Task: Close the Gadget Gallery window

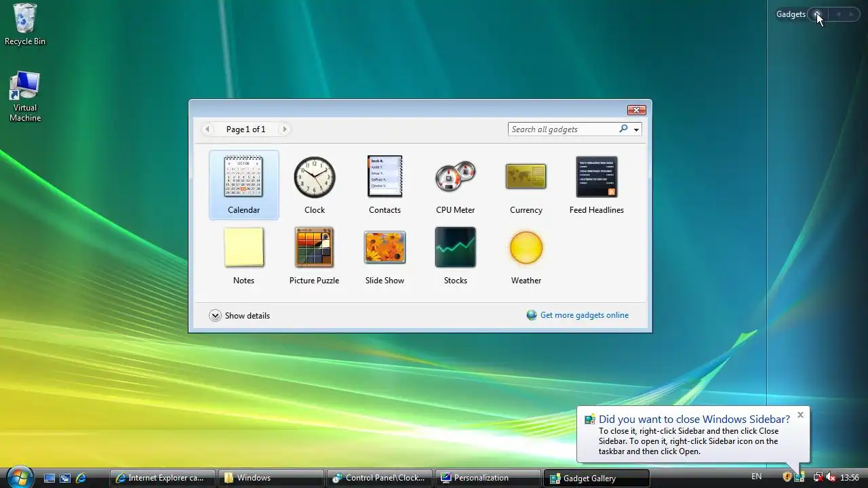Action: click(x=636, y=110)
